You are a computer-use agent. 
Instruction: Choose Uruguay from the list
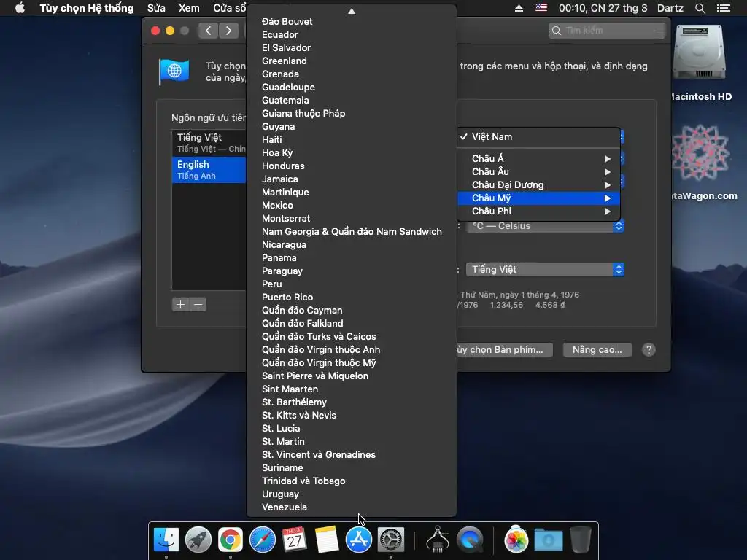tap(352, 494)
